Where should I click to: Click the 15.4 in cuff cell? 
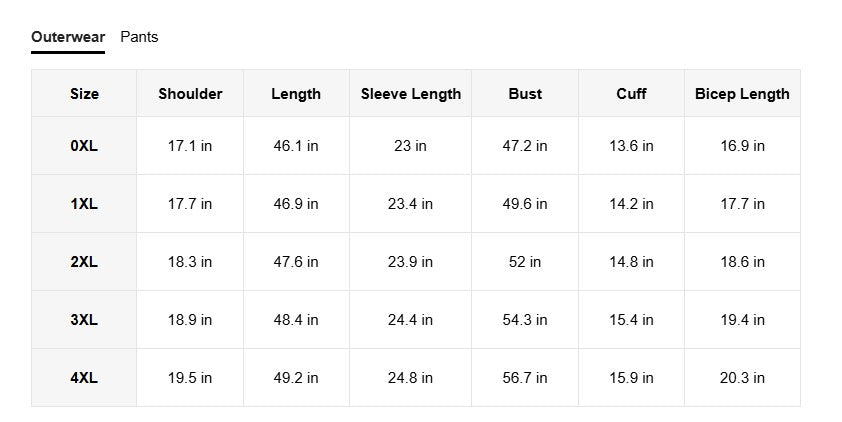coord(631,320)
